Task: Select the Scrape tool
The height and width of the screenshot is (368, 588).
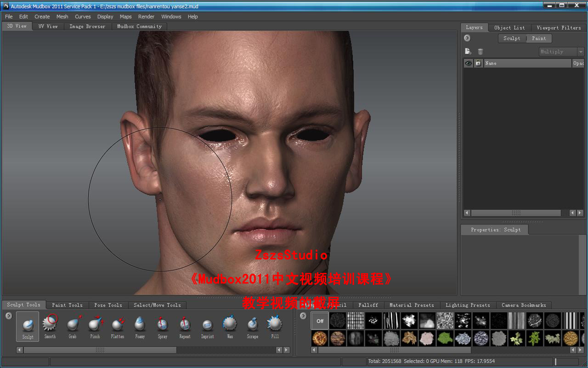Action: 253,327
